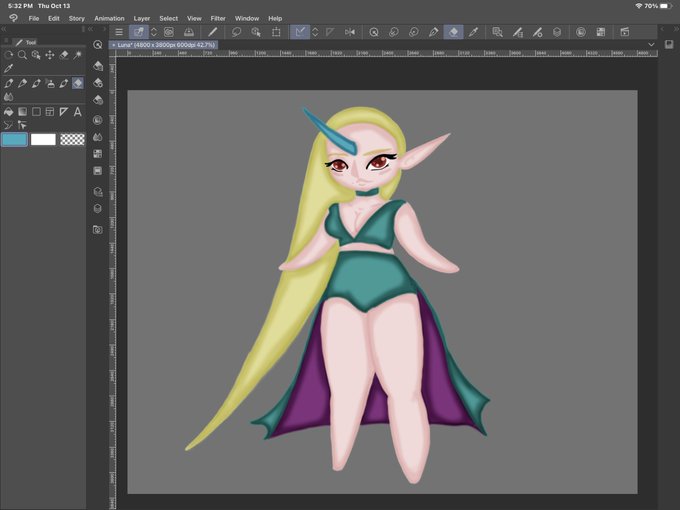680x510 pixels.
Task: Click the clapperboard animation icon in command bar
Action: click(x=625, y=32)
